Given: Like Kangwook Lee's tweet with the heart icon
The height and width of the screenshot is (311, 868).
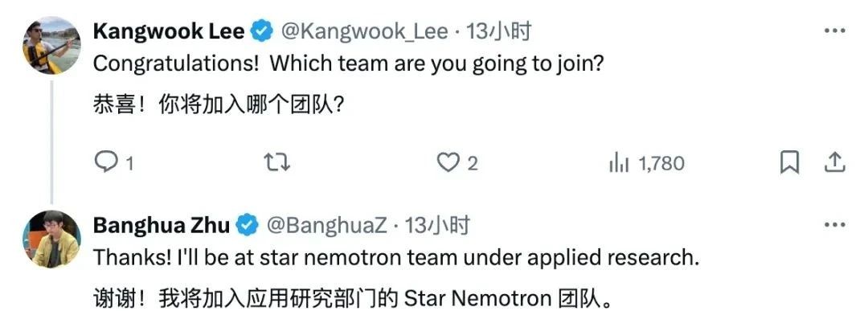Looking at the screenshot, I should [448, 162].
